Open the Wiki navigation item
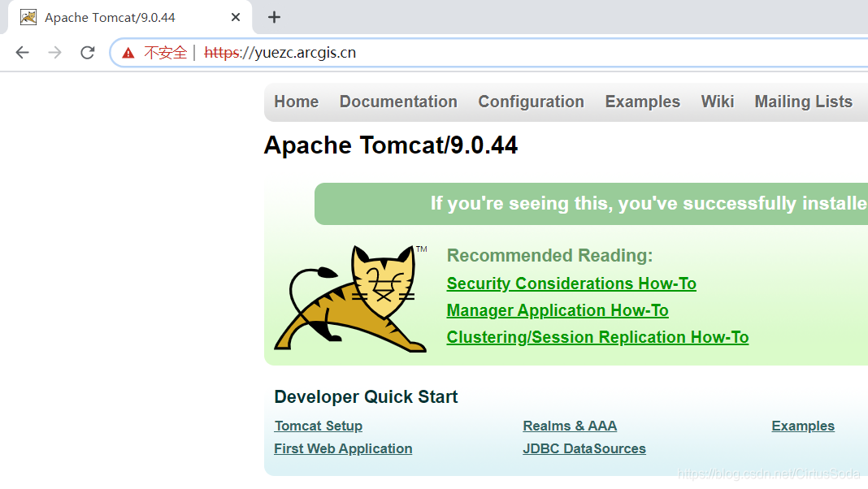 (x=718, y=102)
